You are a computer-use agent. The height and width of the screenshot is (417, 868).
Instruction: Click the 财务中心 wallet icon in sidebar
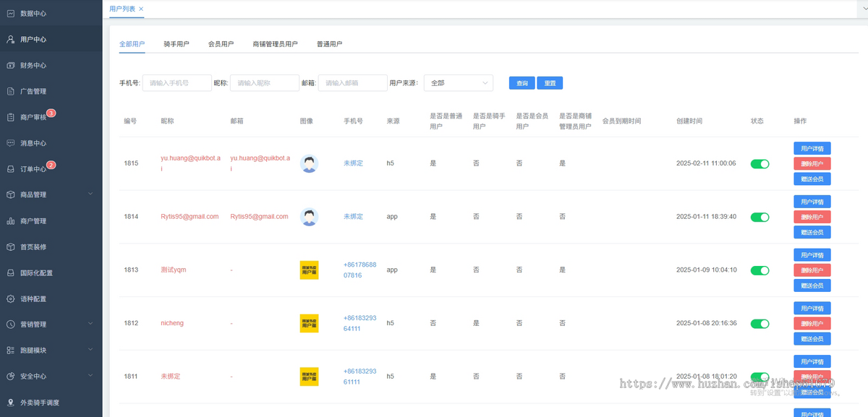(11, 66)
